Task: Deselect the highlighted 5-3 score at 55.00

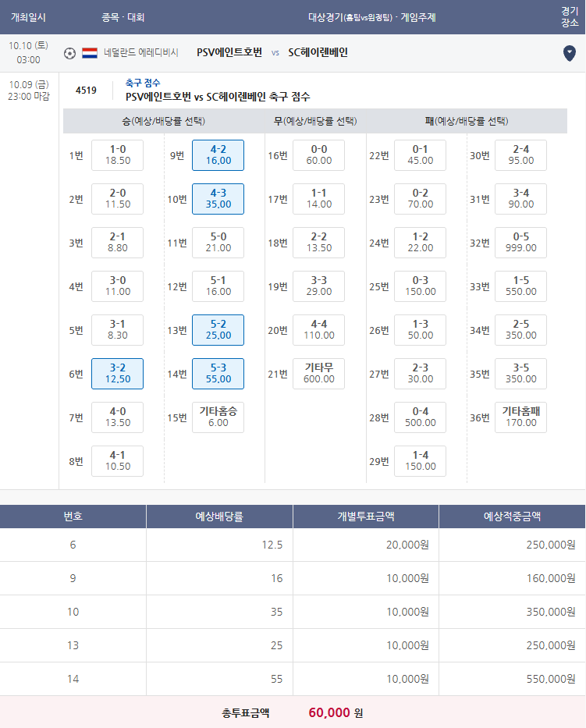Action: [x=218, y=373]
